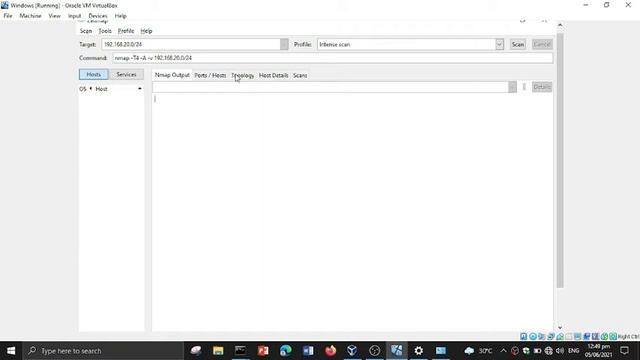640x360 pixels.
Task: Open Microsoft Edge from the taskbar
Action: (285, 351)
